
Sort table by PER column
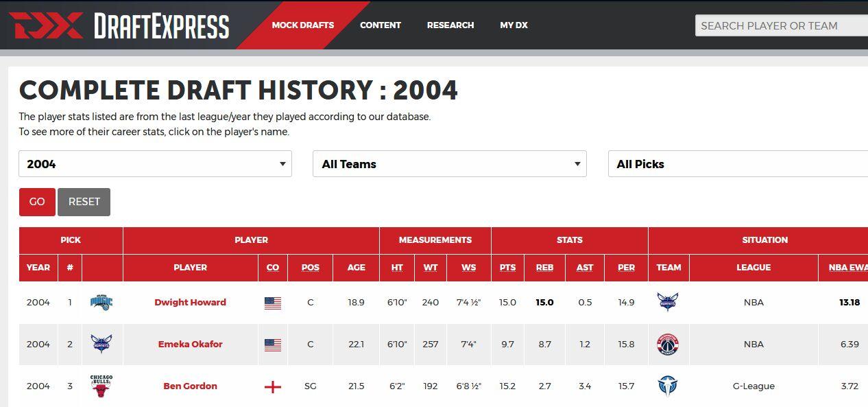click(626, 268)
